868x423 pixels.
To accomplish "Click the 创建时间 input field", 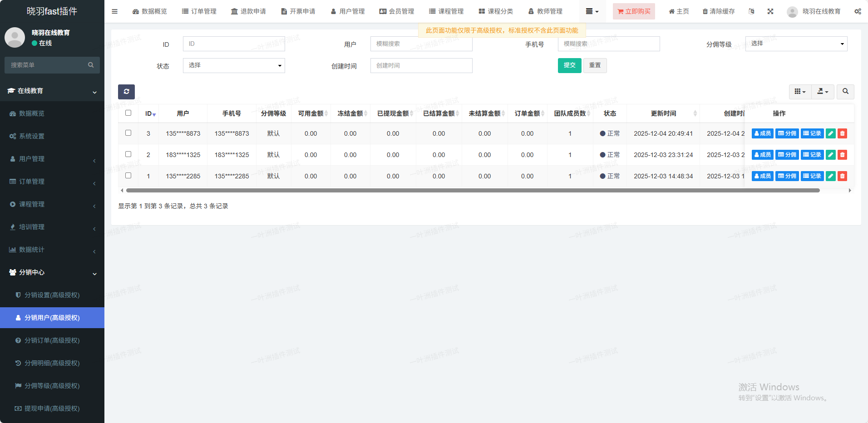I will [x=421, y=66].
